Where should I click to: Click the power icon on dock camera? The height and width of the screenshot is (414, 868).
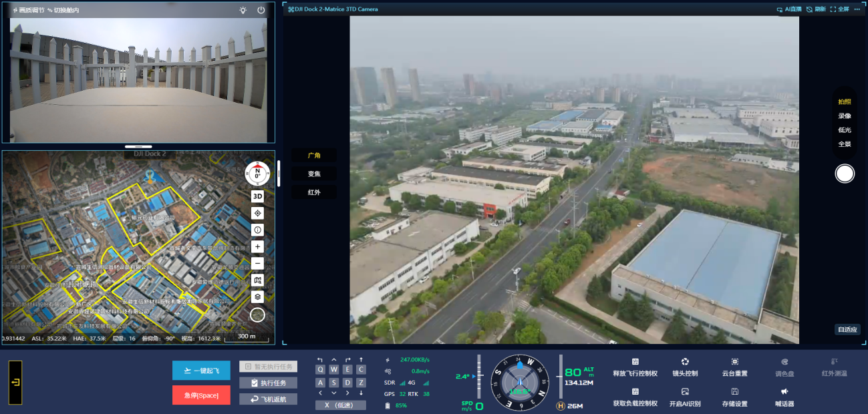[x=261, y=10]
